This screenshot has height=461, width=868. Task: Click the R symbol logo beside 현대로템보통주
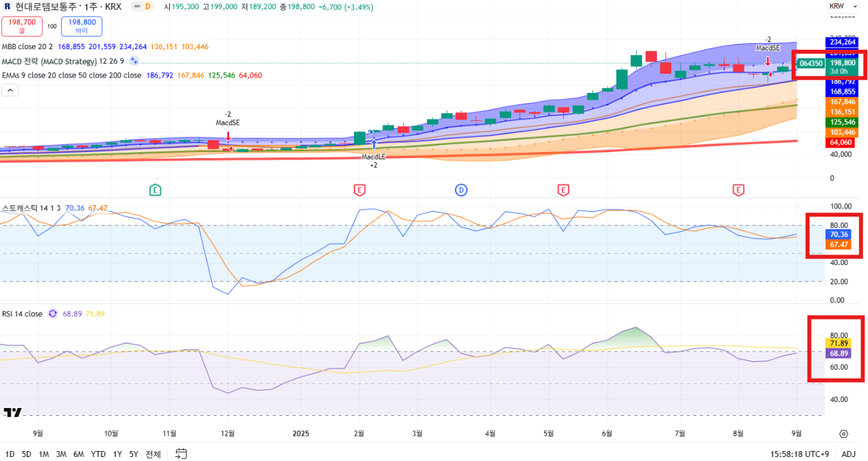point(8,7)
